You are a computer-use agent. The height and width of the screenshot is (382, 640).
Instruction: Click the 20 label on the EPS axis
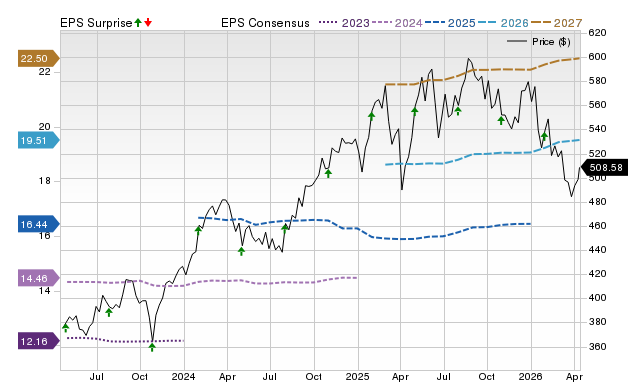44,127
